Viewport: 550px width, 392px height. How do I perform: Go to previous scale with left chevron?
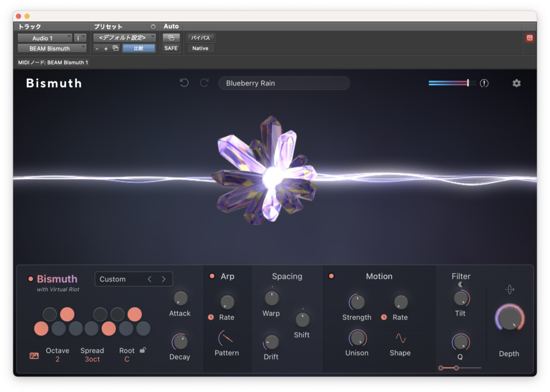[150, 279]
